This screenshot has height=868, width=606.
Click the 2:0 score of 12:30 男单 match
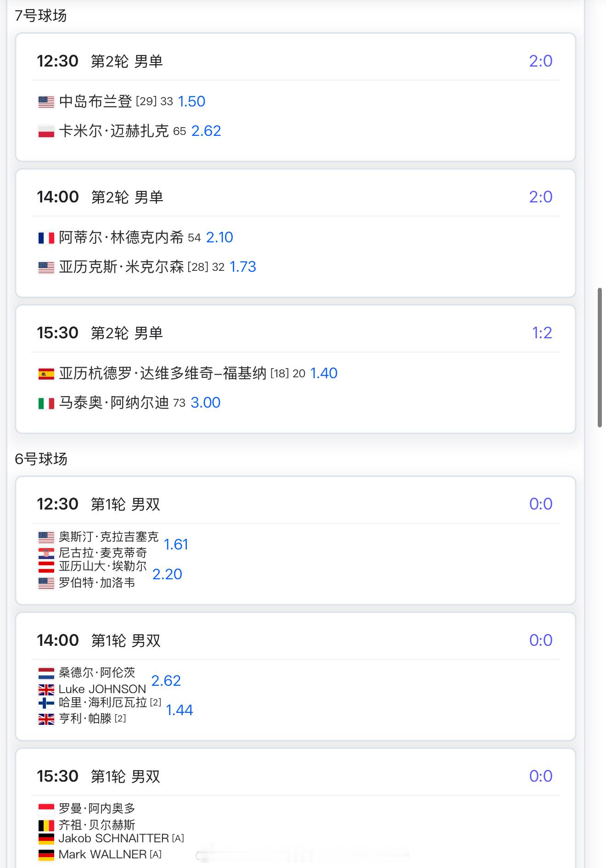[540, 61]
